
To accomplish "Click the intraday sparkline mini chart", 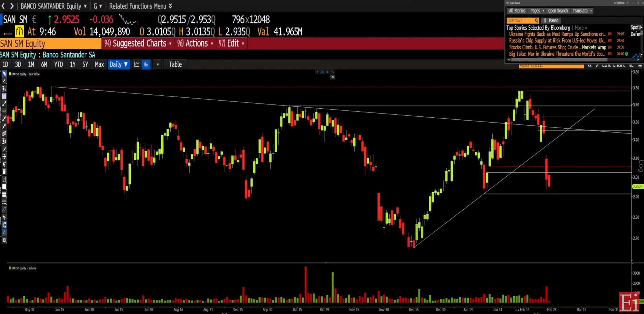I will tap(128, 20).
